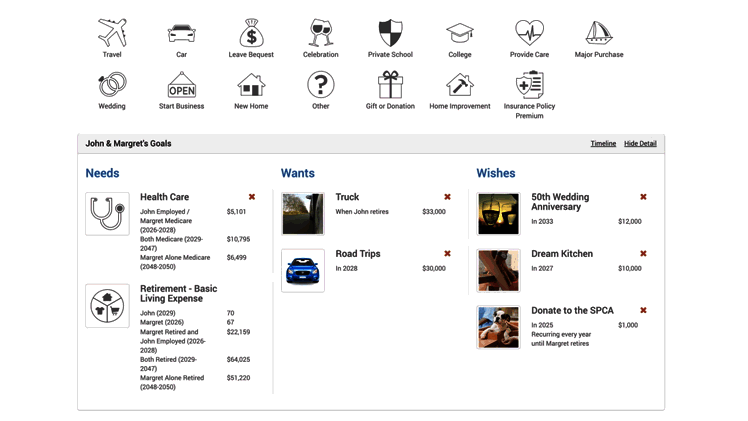Image resolution: width=748 pixels, height=421 pixels.
Task: Click the Hide Detail link
Action: [640, 144]
